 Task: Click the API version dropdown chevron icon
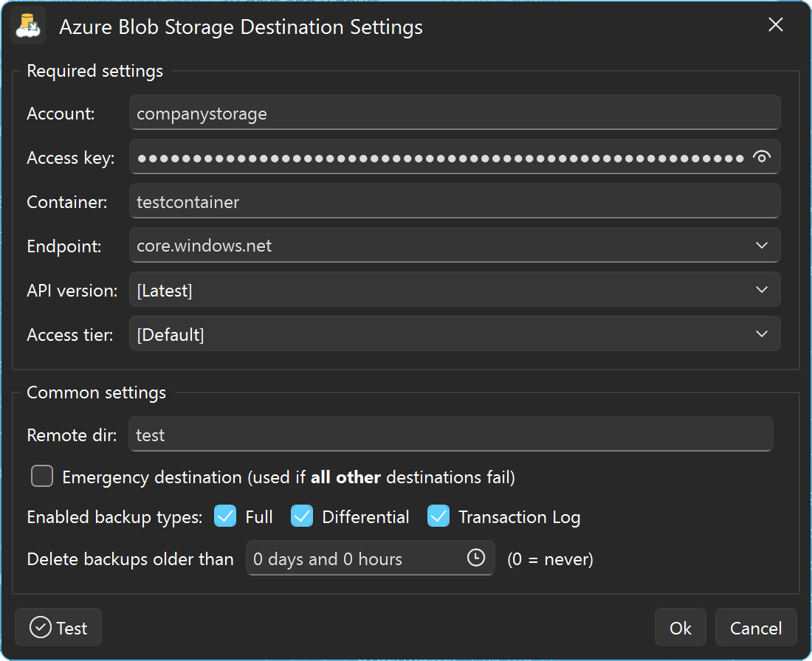pyautogui.click(x=761, y=289)
